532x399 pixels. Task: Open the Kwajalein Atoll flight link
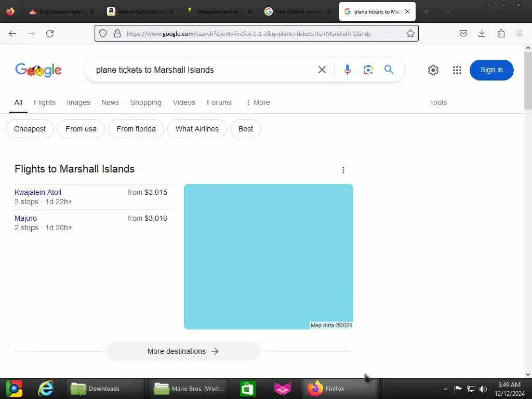pyautogui.click(x=38, y=192)
